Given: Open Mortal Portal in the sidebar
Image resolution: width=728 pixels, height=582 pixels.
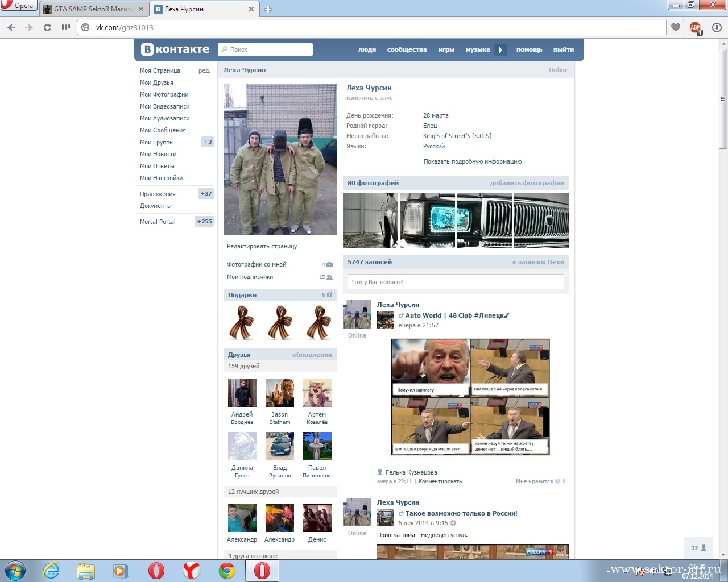Looking at the screenshot, I should click(158, 222).
